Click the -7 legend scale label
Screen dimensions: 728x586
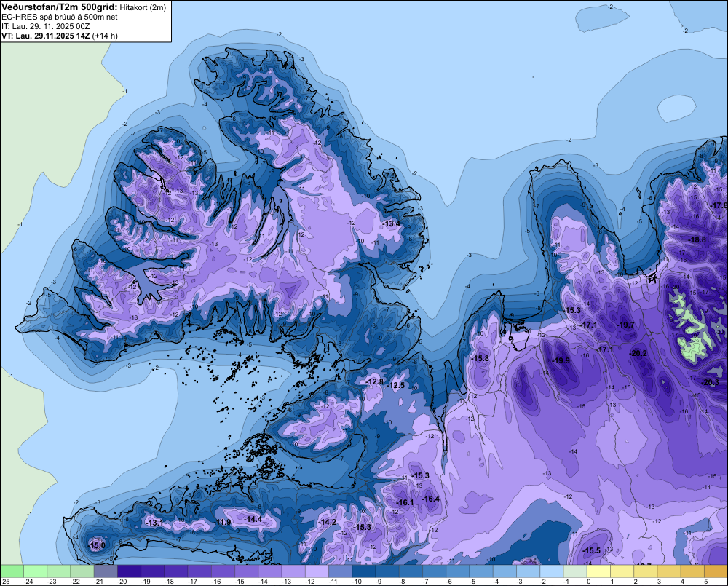(x=425, y=582)
